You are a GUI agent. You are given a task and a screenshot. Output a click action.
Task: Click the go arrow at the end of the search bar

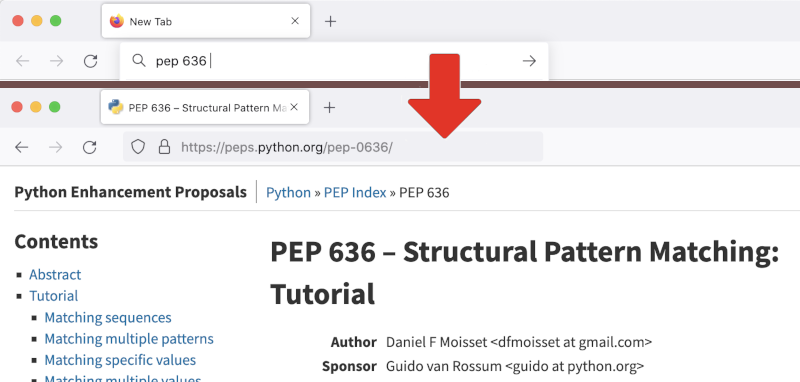click(x=529, y=61)
